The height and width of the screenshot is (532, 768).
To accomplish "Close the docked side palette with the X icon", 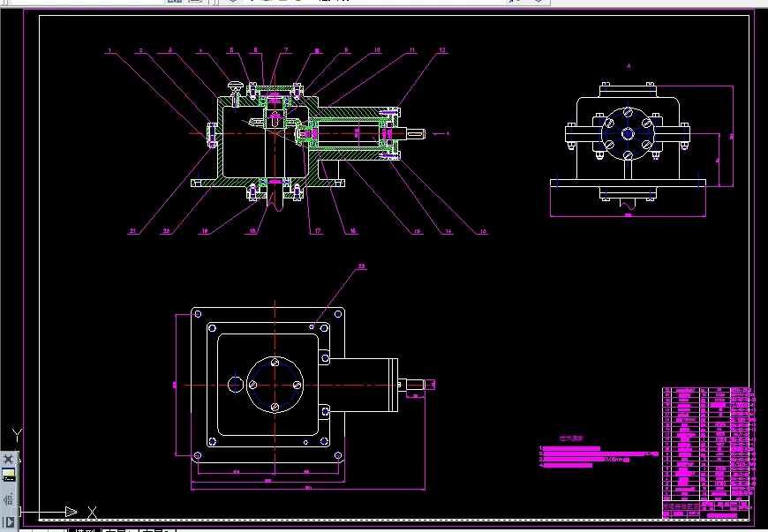I will [8, 459].
